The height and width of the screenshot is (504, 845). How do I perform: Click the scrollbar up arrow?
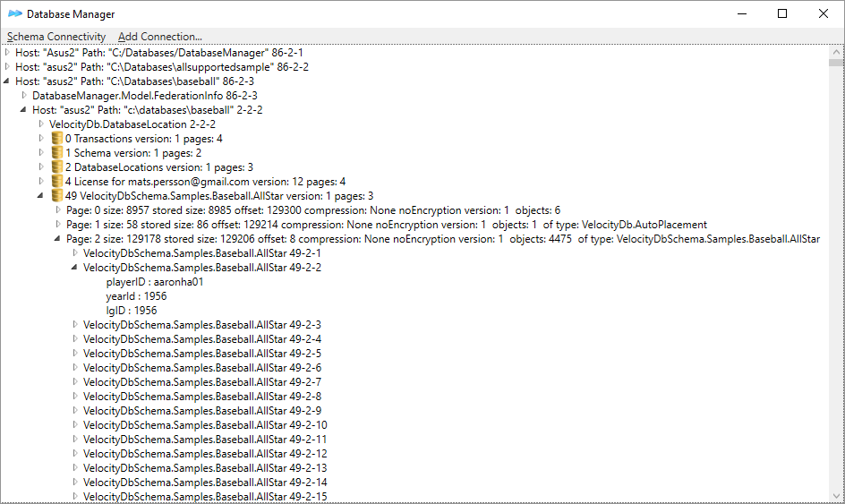tap(836, 52)
